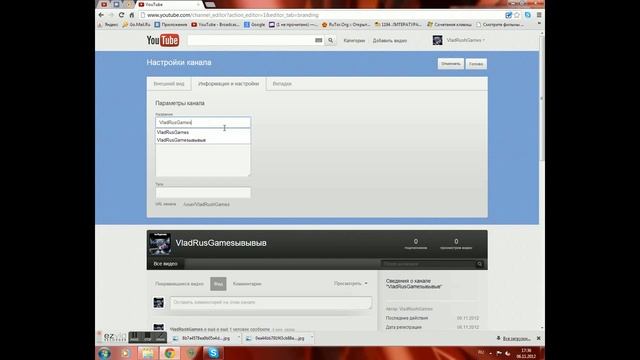Click the tags input field
Image resolution: width=640 pixels, height=360 pixels.
(x=203, y=192)
